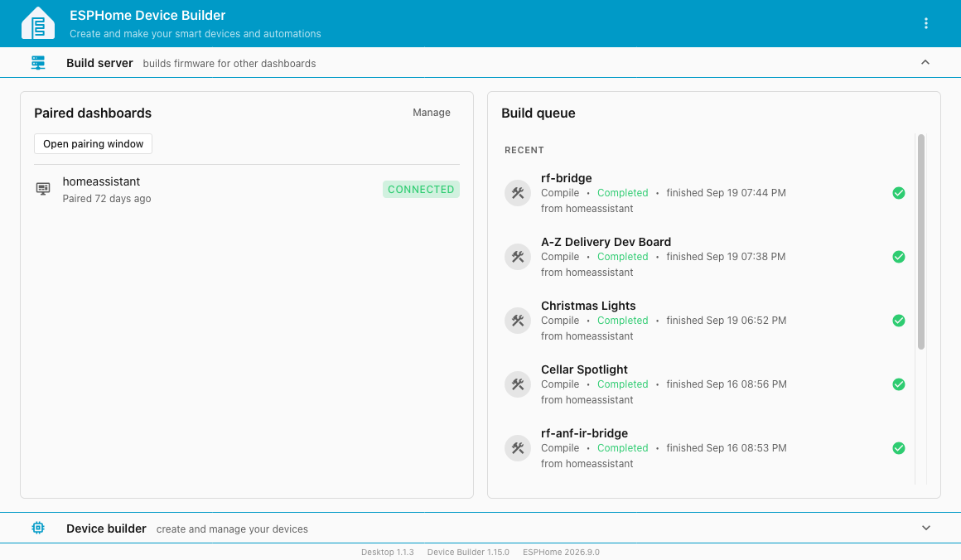Viewport: 961px width, 560px height.
Task: Click the Completed status of Christmas Lights
Action: click(623, 321)
